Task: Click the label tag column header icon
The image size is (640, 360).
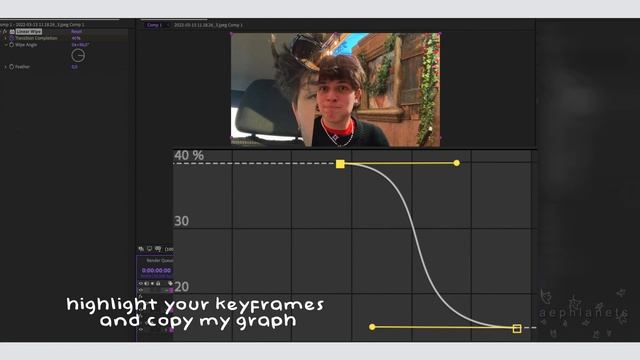Action: point(170,283)
